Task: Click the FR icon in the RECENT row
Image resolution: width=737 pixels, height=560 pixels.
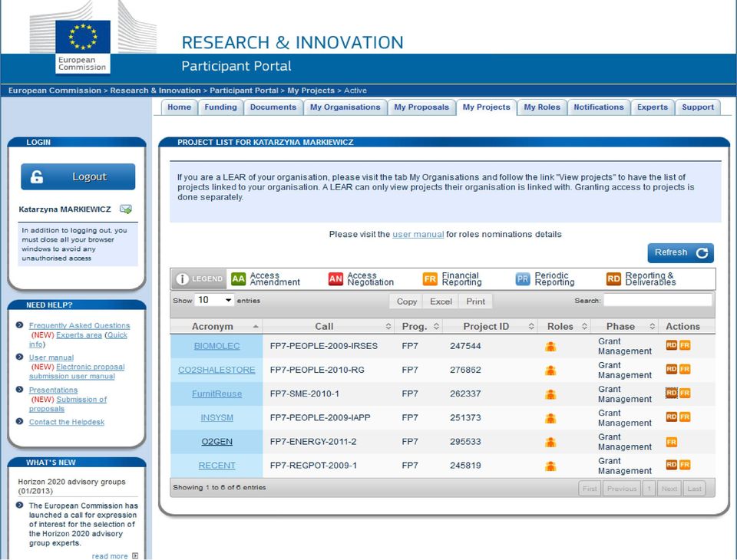Action: [x=685, y=465]
